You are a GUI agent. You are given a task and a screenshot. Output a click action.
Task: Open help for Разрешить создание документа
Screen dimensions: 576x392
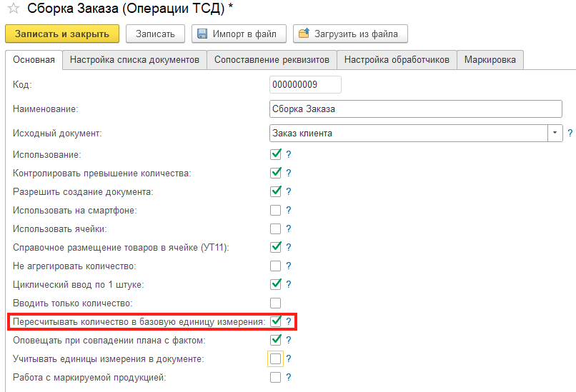tap(289, 191)
